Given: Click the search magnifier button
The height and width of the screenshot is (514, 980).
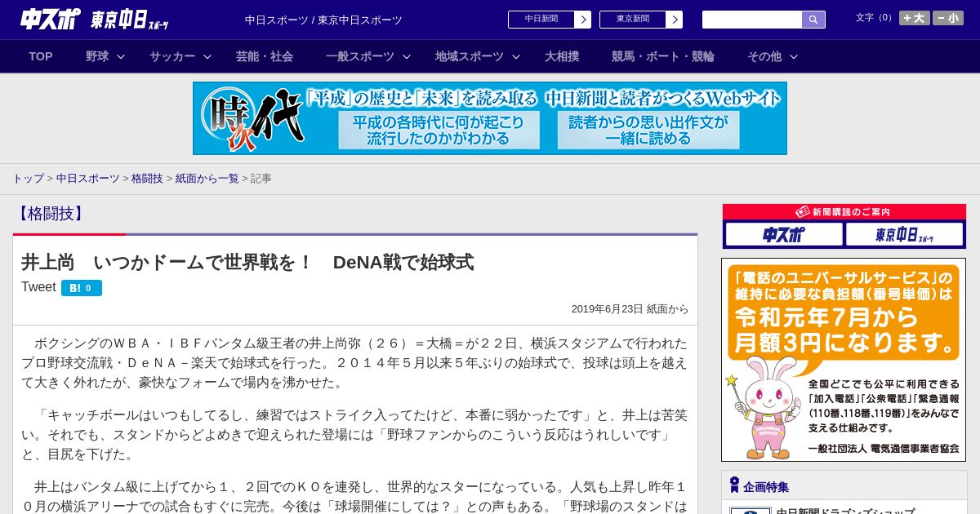Looking at the screenshot, I should 813,20.
